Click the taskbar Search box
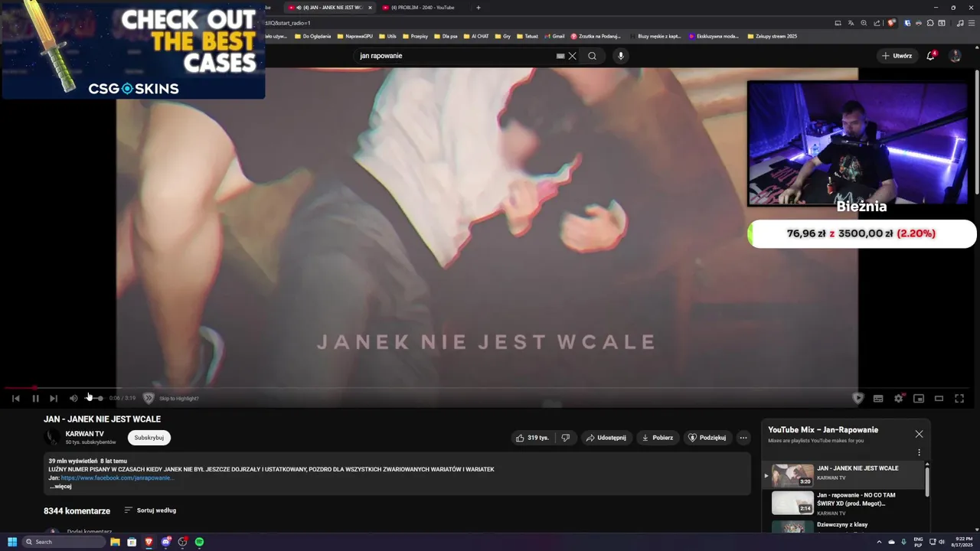This screenshot has height=551, width=980. (x=64, y=542)
